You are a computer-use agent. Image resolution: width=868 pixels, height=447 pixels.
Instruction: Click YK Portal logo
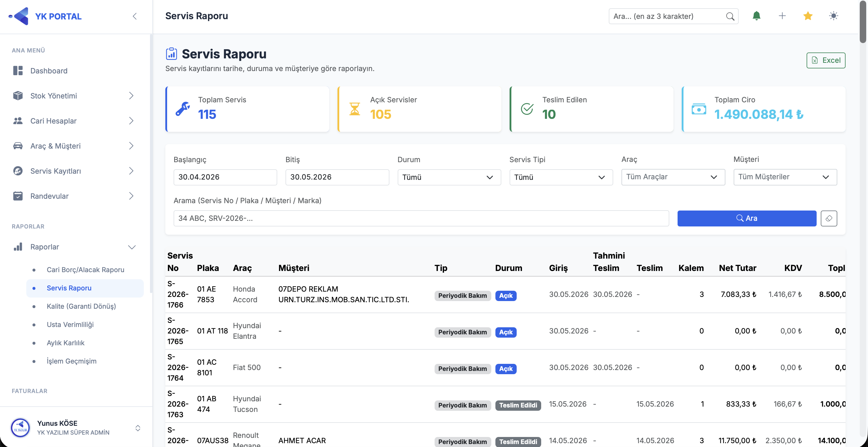point(45,16)
